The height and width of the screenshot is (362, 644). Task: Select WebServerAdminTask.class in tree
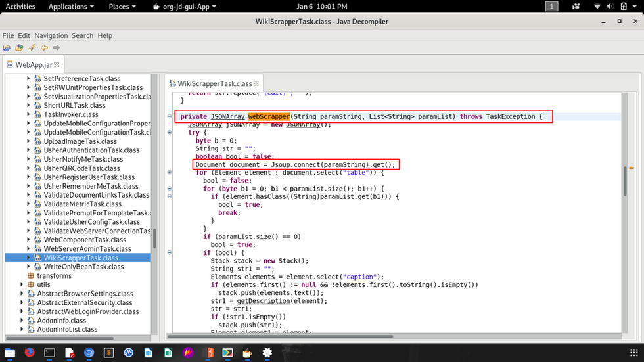87,249
